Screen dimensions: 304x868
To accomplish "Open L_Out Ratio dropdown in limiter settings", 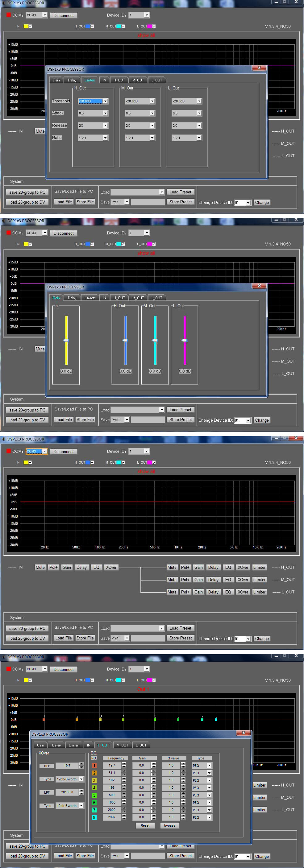I will [199, 138].
